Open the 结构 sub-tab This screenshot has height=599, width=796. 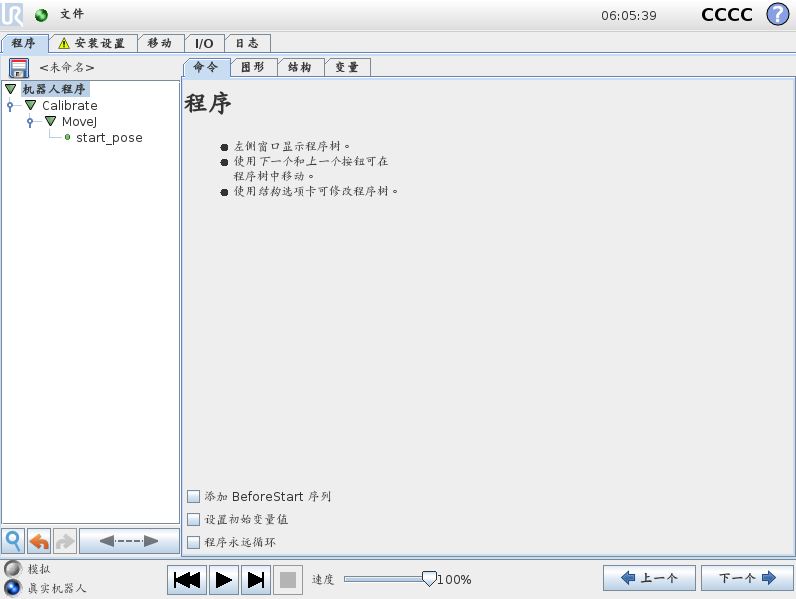pyautogui.click(x=300, y=67)
